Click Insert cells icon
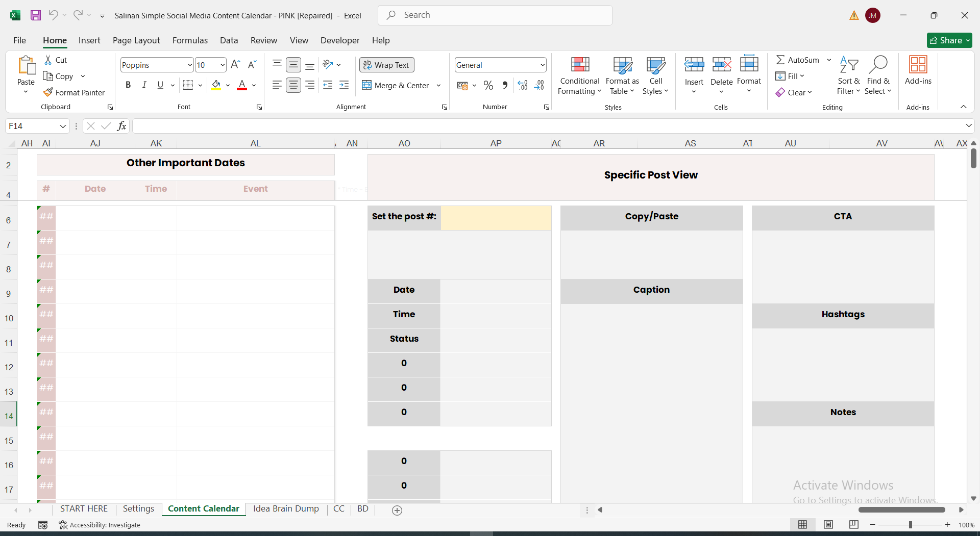The width and height of the screenshot is (980, 536). [x=694, y=65]
